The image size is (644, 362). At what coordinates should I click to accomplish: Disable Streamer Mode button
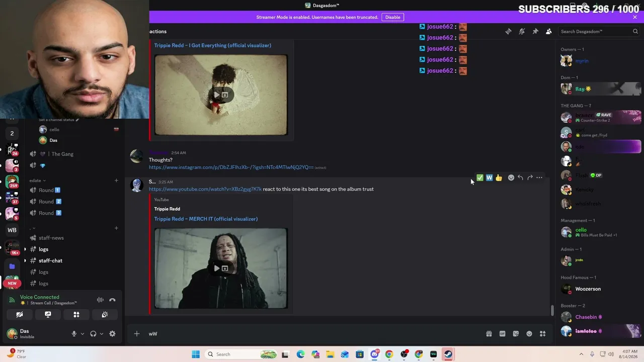click(x=392, y=17)
